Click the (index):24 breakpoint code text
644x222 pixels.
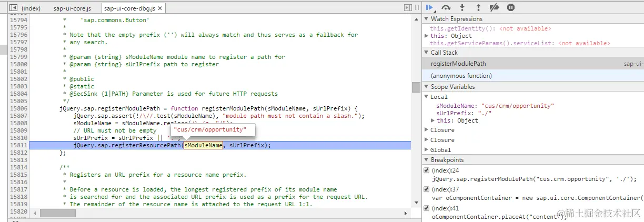coord(534,179)
